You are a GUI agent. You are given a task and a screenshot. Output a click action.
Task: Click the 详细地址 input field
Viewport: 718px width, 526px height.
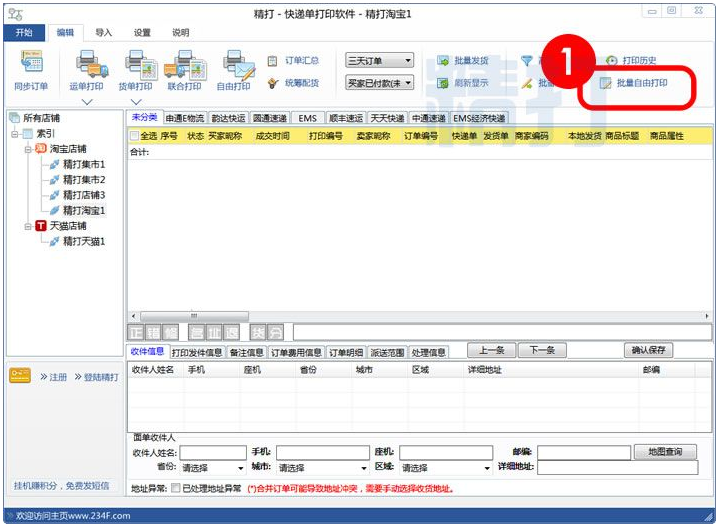tap(618, 467)
